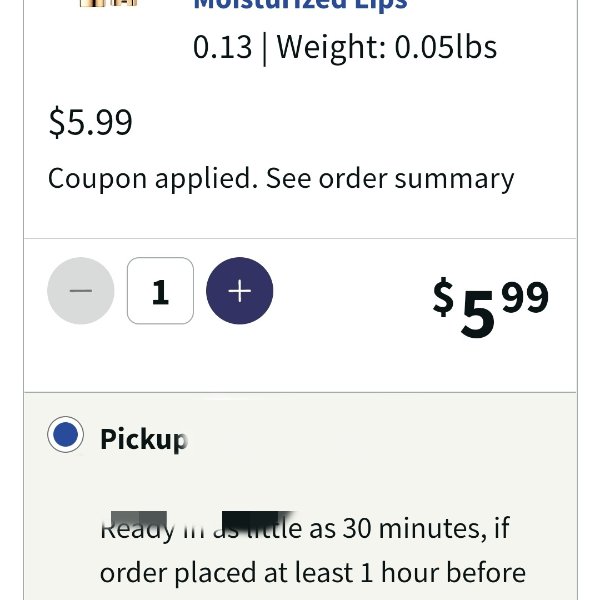Click the small $5.99 unit price
The width and height of the screenshot is (600, 600).
(90, 122)
